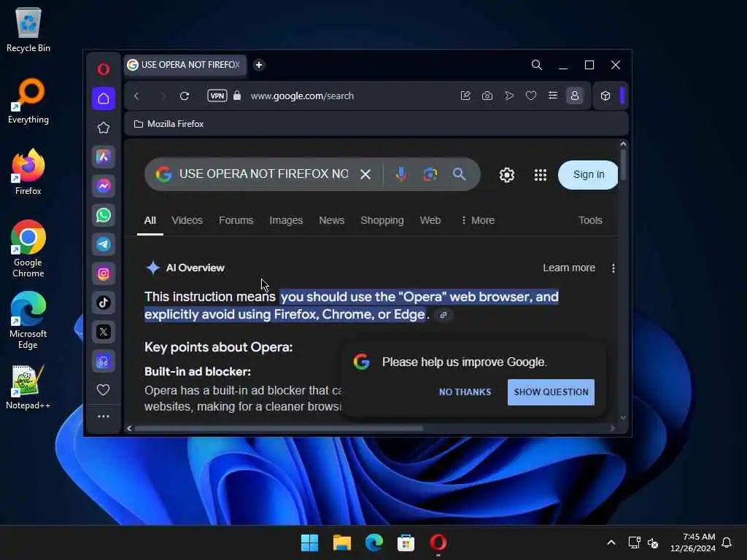This screenshot has width=747, height=560.
Task: Open Windows Start menu
Action: coord(309,542)
